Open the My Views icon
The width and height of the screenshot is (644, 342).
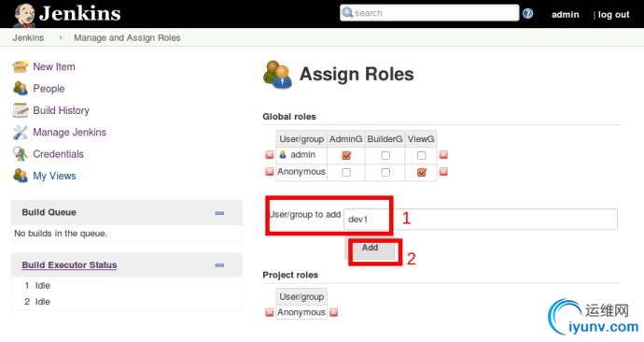(x=21, y=176)
